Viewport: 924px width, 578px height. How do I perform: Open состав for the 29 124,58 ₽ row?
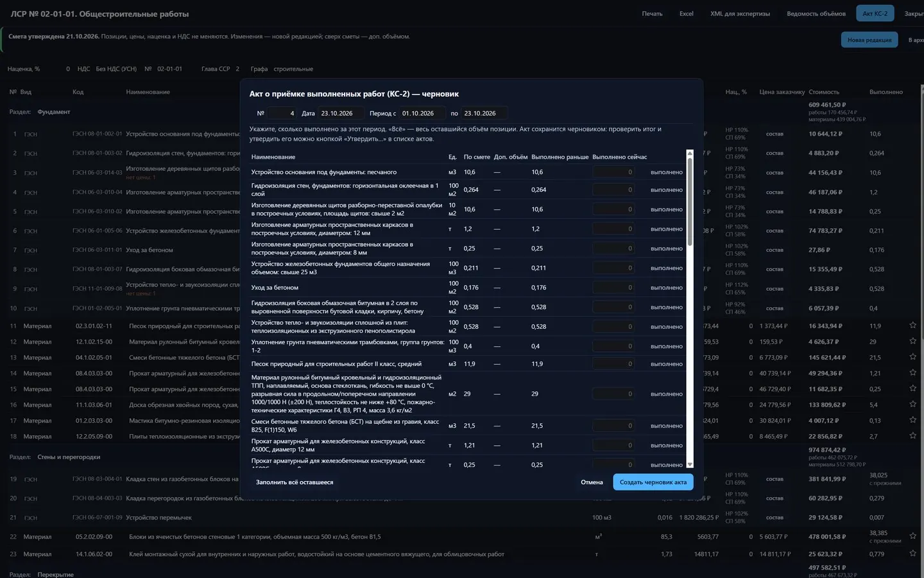point(774,517)
